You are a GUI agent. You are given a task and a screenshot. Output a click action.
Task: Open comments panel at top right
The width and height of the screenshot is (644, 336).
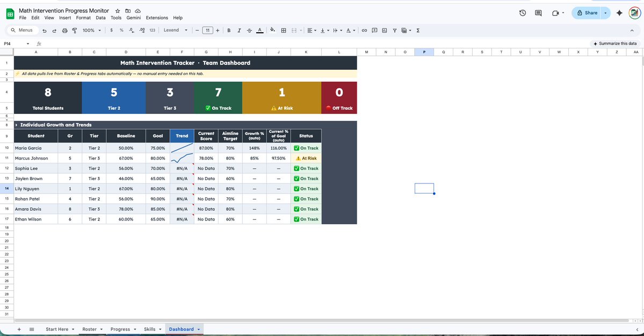pos(538,13)
